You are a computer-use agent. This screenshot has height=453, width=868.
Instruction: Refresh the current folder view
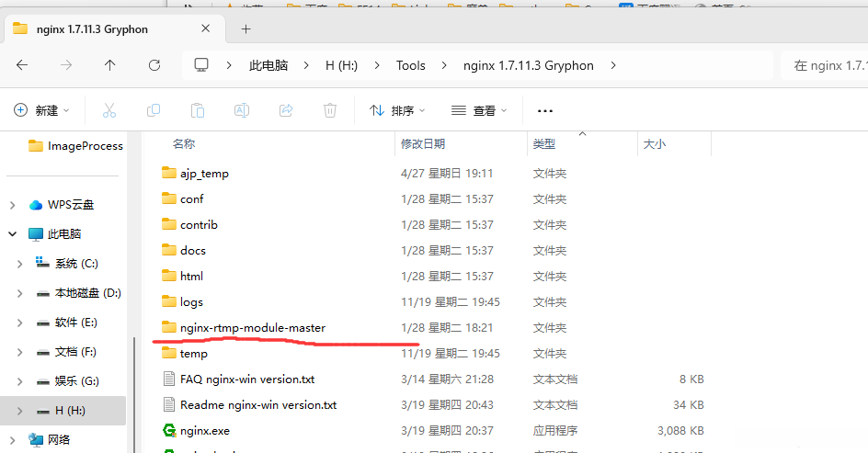point(154,65)
